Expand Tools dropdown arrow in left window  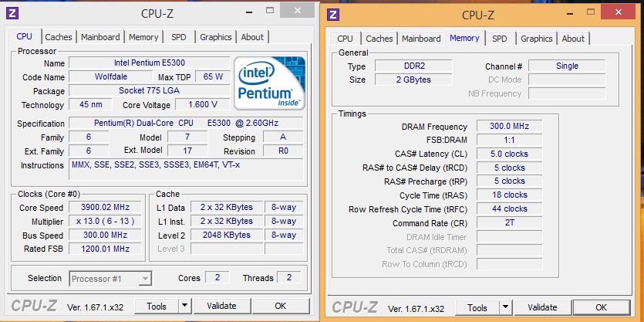(x=184, y=307)
